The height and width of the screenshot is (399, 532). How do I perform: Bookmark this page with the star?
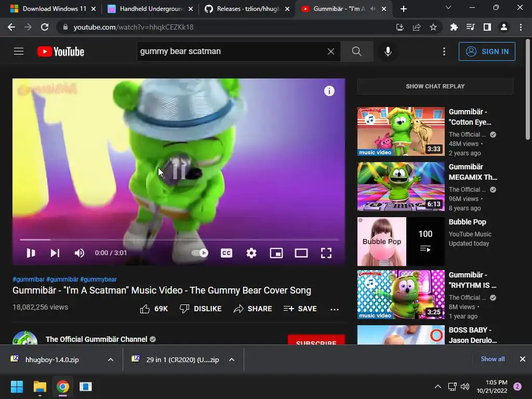click(433, 27)
